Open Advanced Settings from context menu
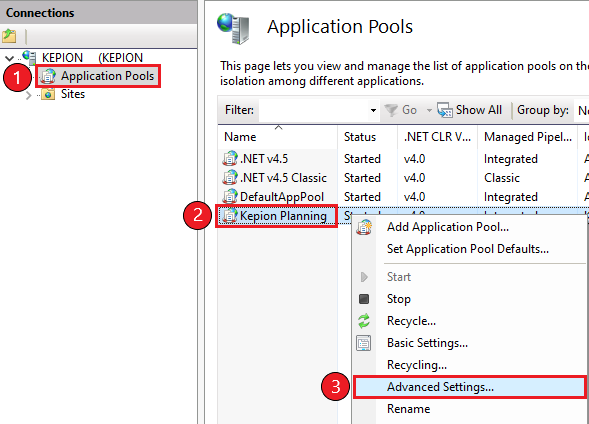The image size is (589, 424). coord(470,387)
